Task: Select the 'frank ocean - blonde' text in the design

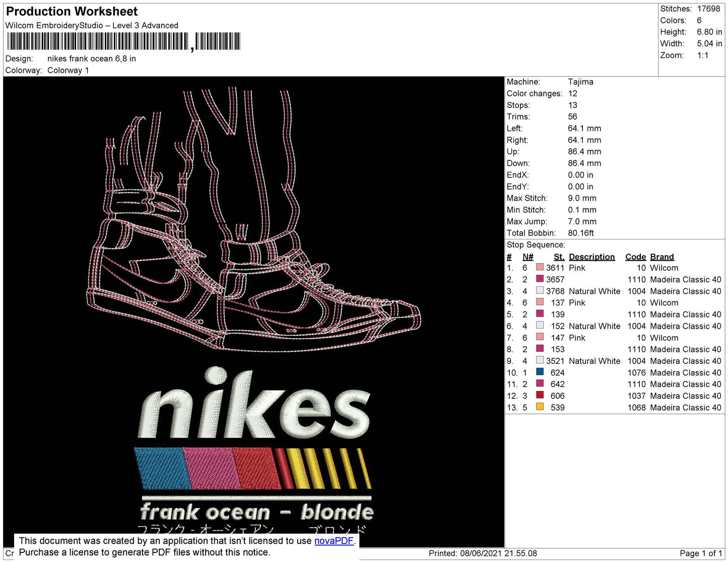Action: pos(256,512)
